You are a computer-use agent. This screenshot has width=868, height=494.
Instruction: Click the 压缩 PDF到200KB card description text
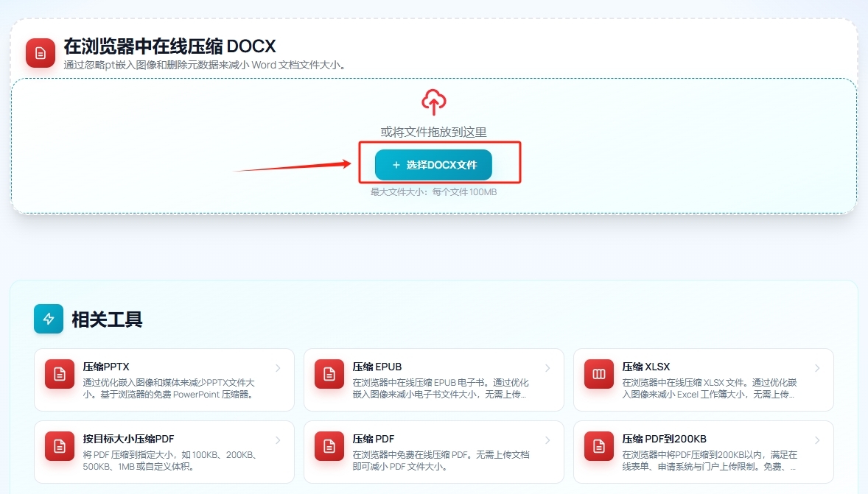coord(710,460)
